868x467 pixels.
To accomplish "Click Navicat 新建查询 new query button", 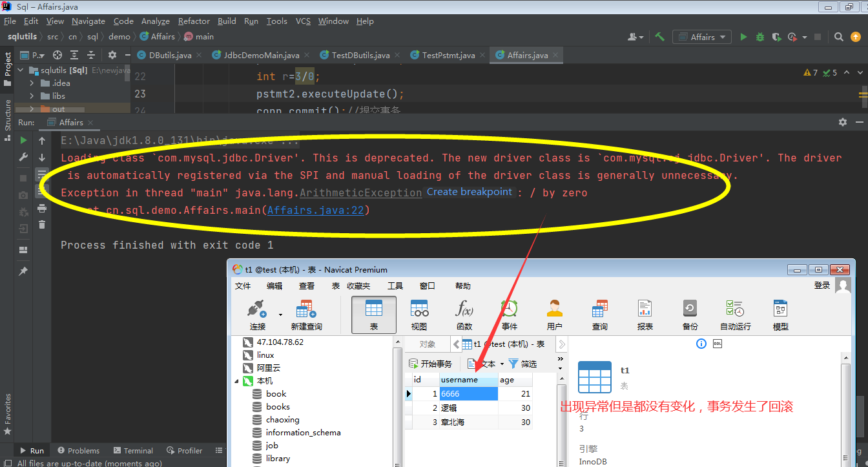I will pos(306,315).
